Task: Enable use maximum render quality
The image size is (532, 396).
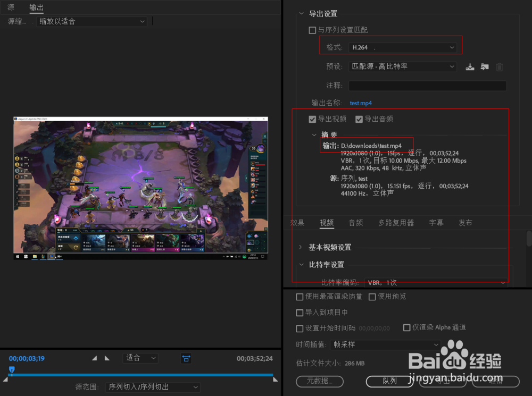Action: click(x=300, y=297)
